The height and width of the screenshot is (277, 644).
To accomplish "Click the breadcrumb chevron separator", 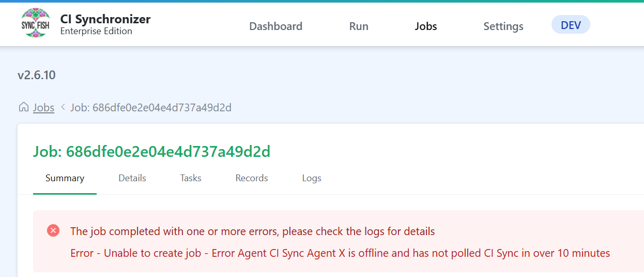I will 63,107.
